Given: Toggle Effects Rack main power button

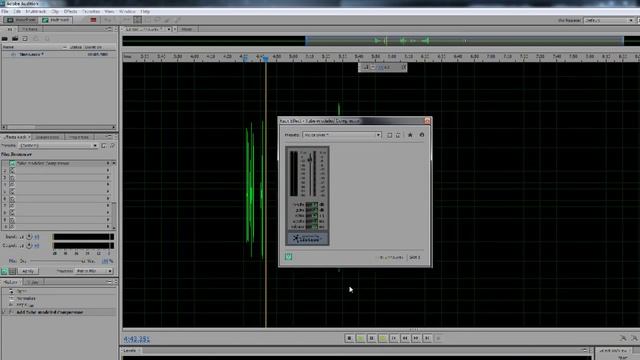Looking at the screenshot, I should pos(4,271).
